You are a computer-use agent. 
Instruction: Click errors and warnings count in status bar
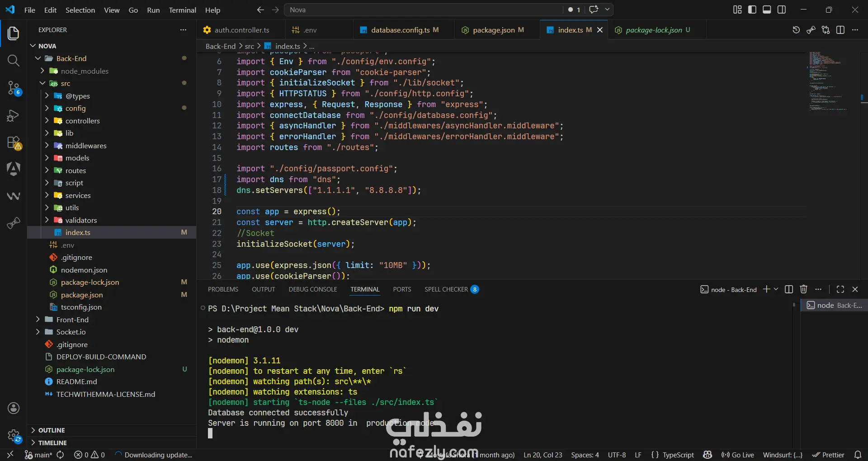coord(90,455)
